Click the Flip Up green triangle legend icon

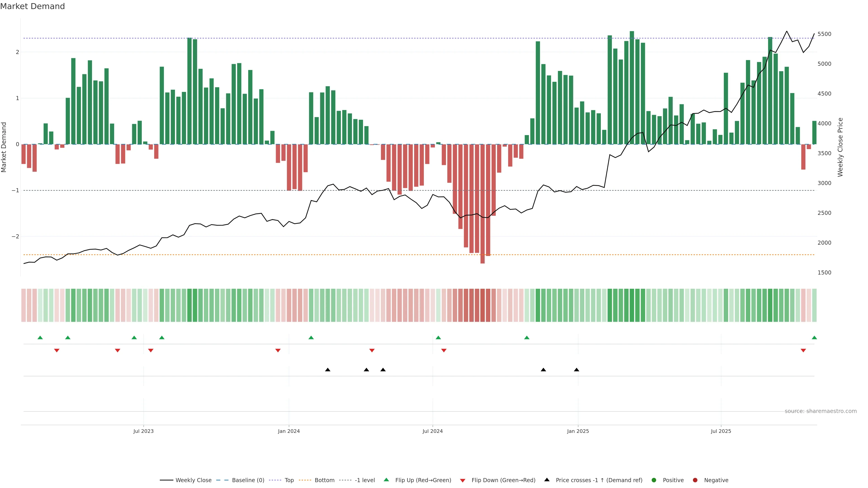(387, 480)
